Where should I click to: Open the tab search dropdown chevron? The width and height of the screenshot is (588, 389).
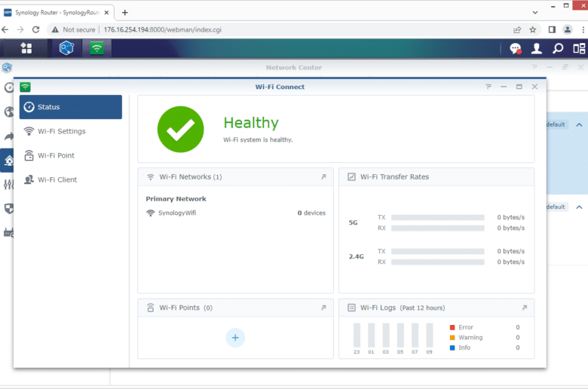tap(535, 13)
